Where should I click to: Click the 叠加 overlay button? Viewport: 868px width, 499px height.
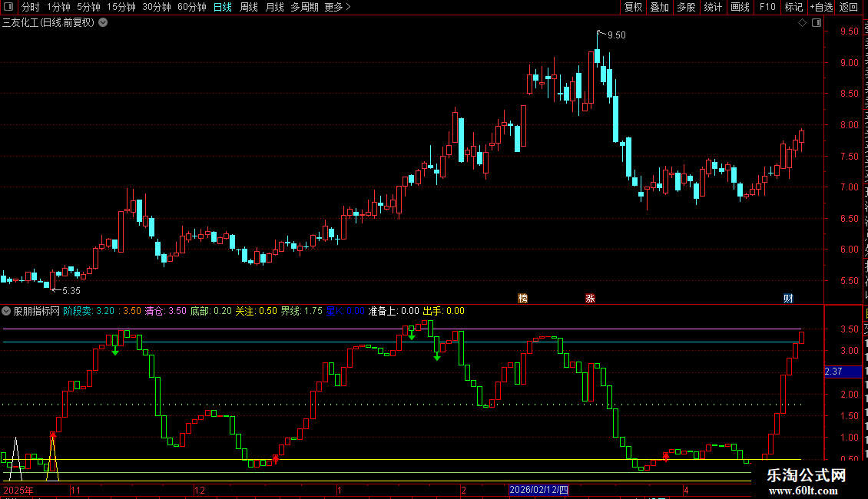(x=660, y=7)
